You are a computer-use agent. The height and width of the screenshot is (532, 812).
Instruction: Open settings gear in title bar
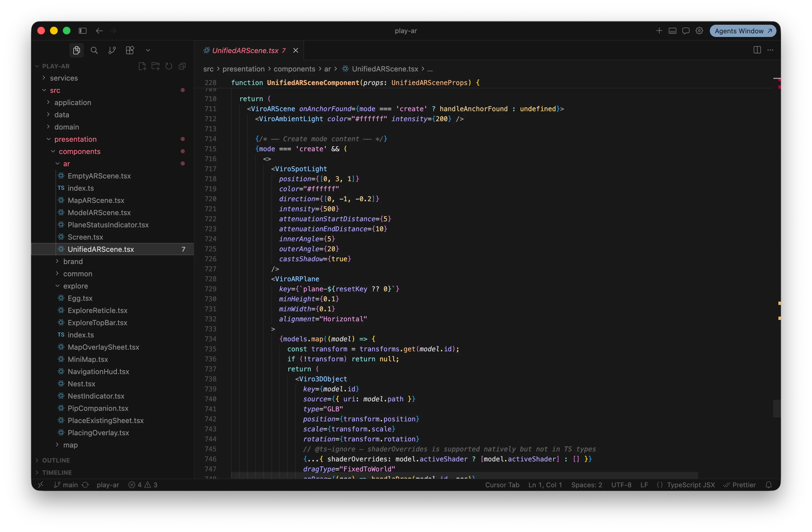[x=699, y=31]
